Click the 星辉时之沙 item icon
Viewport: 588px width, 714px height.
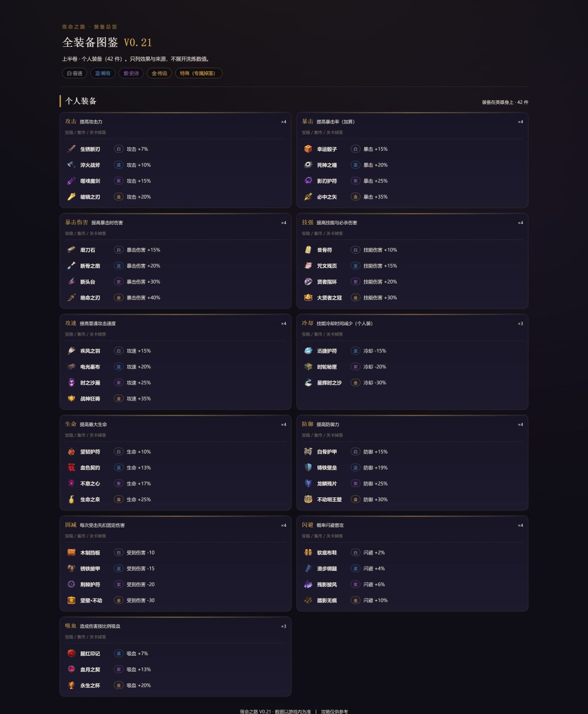click(308, 383)
